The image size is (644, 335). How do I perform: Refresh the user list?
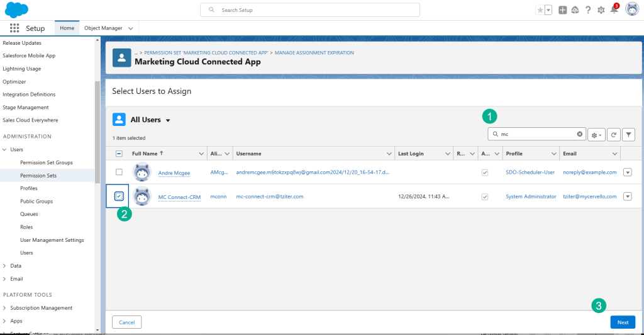coord(613,134)
